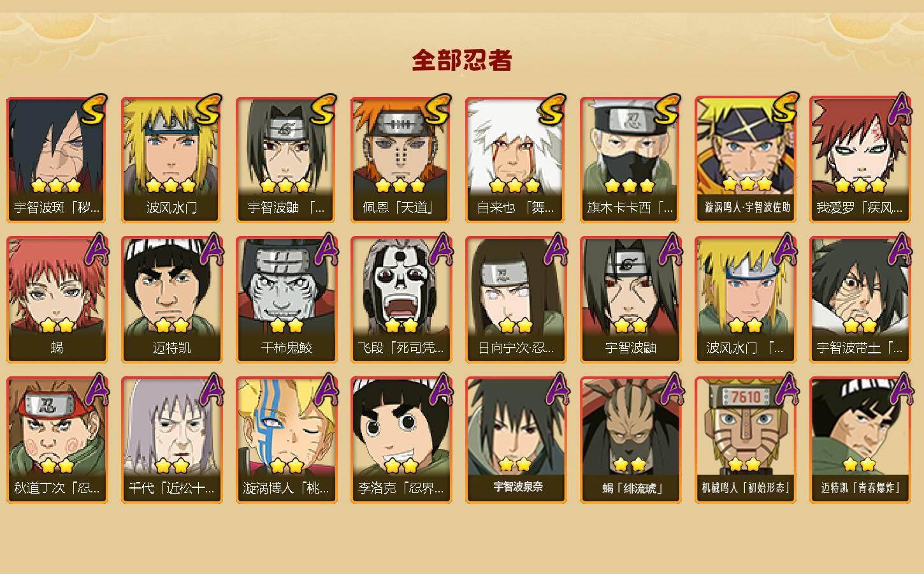Select the 波风水门 S-rank ninja card

[171, 159]
